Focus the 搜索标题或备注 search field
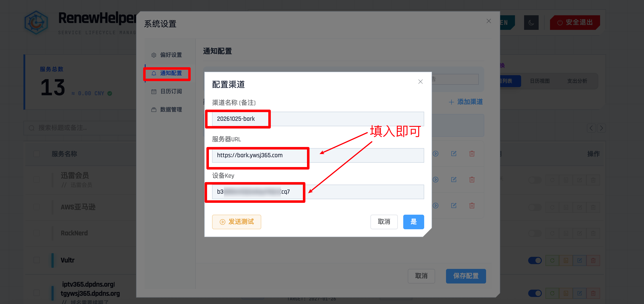Screen dimensions: 644x304 (80, 128)
